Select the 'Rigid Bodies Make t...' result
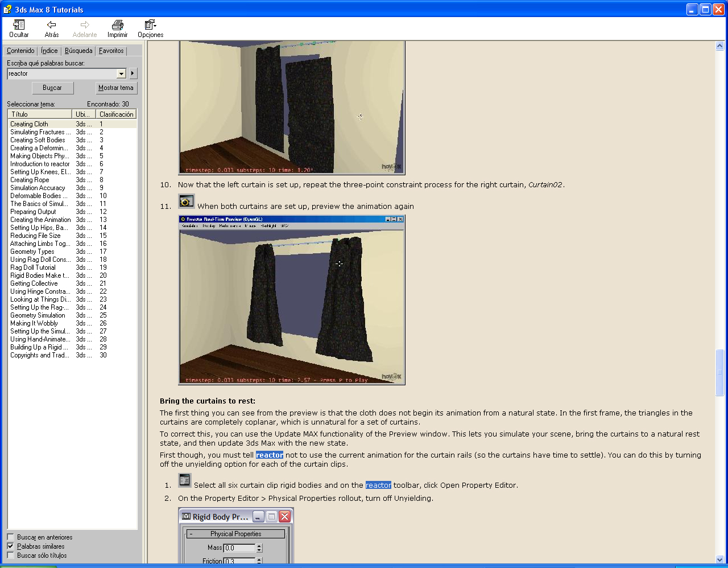The width and height of the screenshot is (728, 568). [x=40, y=275]
